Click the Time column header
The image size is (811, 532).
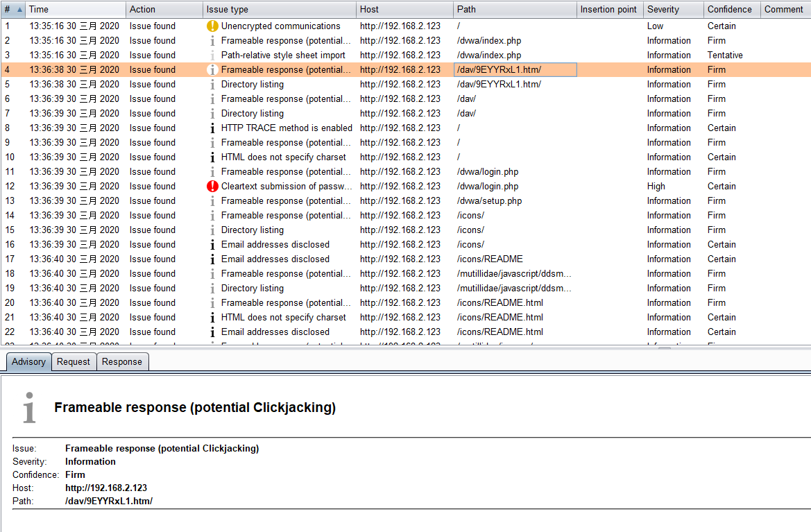click(x=39, y=10)
